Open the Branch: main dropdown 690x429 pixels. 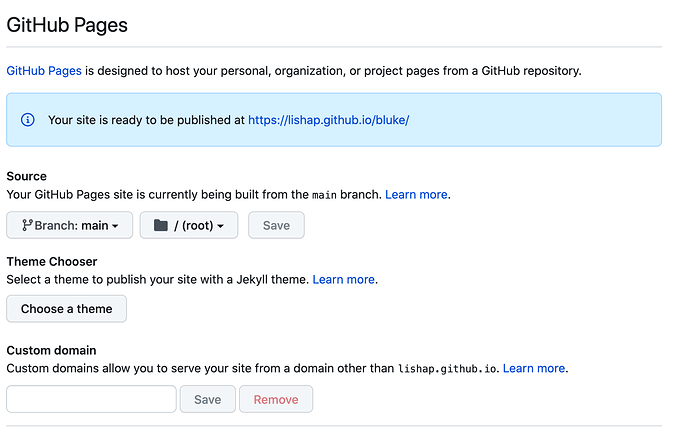(70, 225)
